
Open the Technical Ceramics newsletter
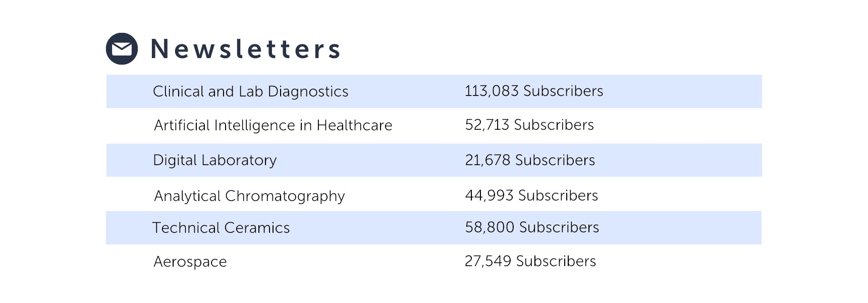tap(221, 228)
